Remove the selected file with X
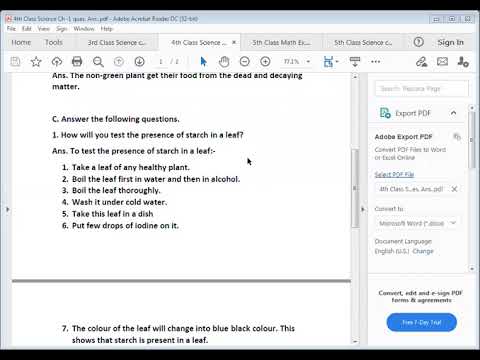The image size is (480, 360). [x=454, y=189]
